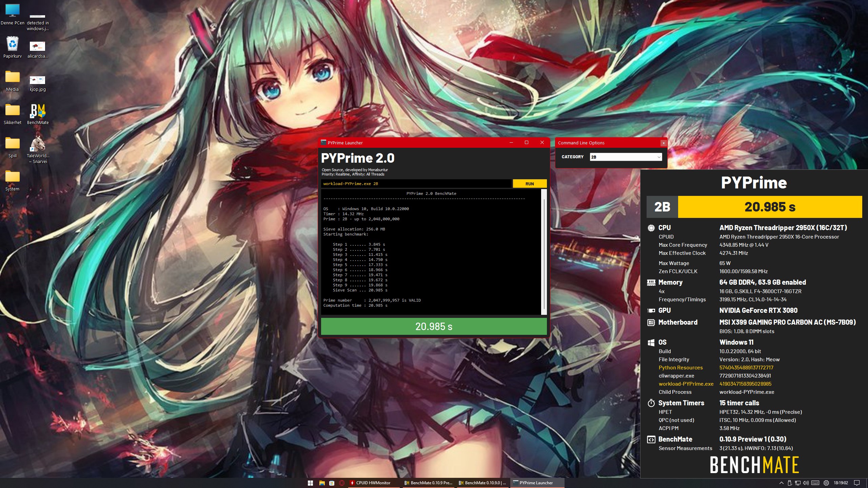This screenshot has width=868, height=488.
Task: Click the workload-PYPrime.exe hash value
Action: (x=745, y=384)
